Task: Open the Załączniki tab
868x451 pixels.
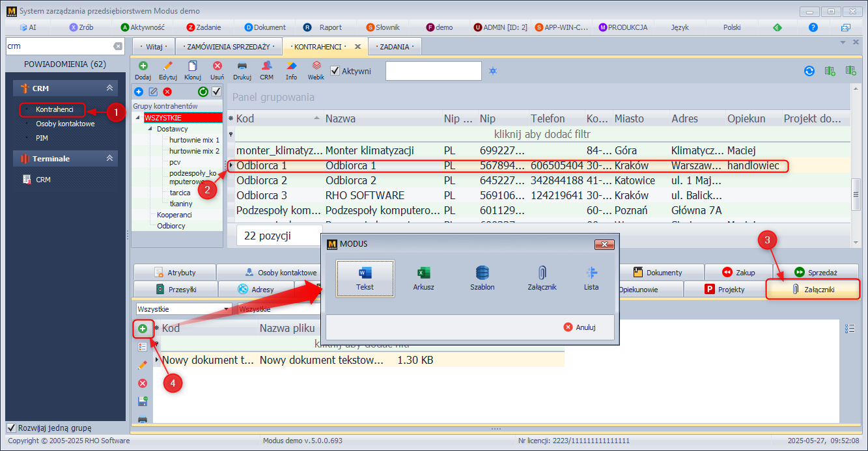Action: click(813, 289)
